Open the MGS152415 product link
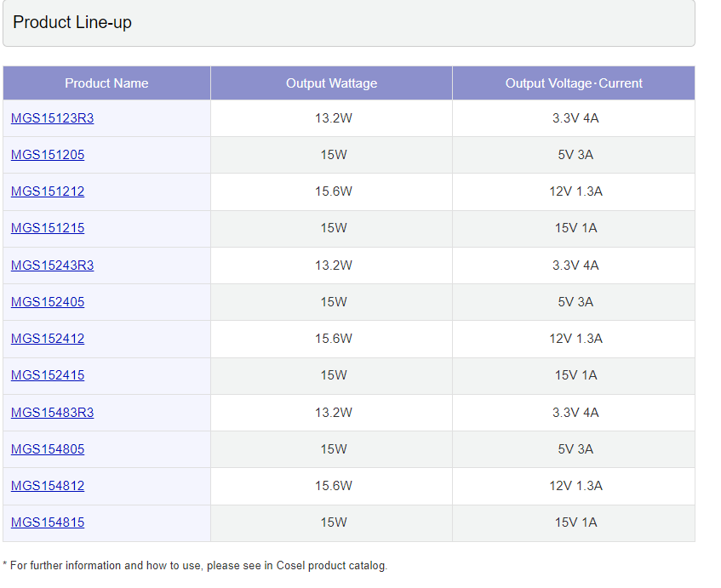The width and height of the screenshot is (721, 588). point(48,375)
